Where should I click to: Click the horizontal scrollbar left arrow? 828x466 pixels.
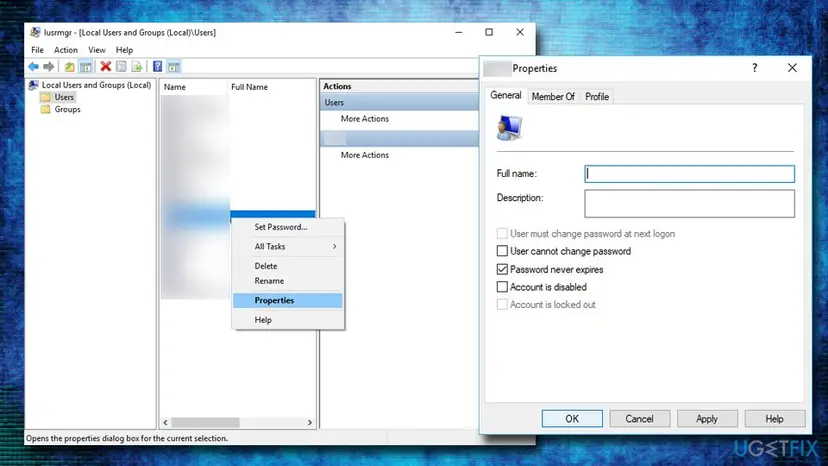point(166,423)
